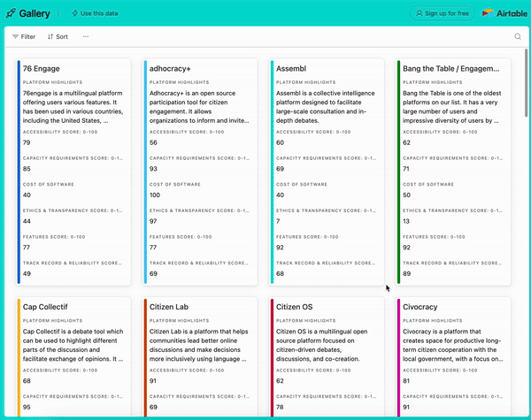Click 76 Engage's track record score 49
Viewport: 531px width, 420px height.
tap(27, 273)
